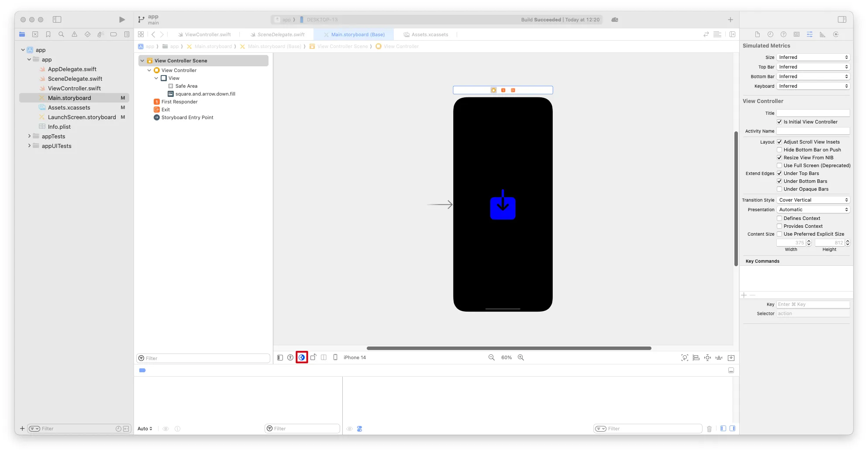The image size is (868, 453).
Task: Show the Identity inspector
Action: tap(797, 34)
